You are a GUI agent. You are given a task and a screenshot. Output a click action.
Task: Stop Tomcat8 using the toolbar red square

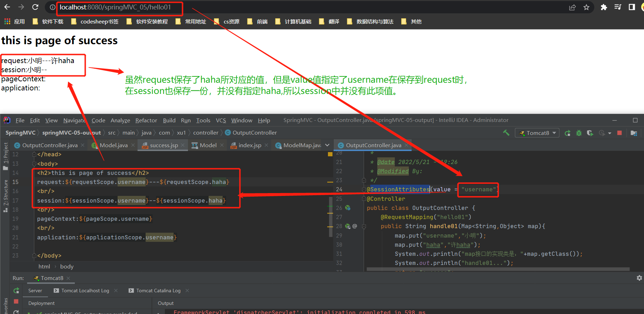619,133
